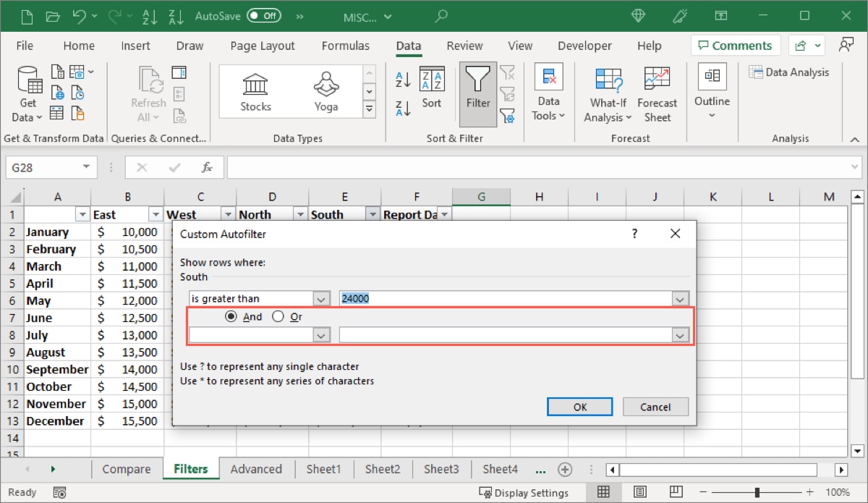This screenshot has height=503, width=868.
Task: Click the Stocks data type icon
Action: 255,88
